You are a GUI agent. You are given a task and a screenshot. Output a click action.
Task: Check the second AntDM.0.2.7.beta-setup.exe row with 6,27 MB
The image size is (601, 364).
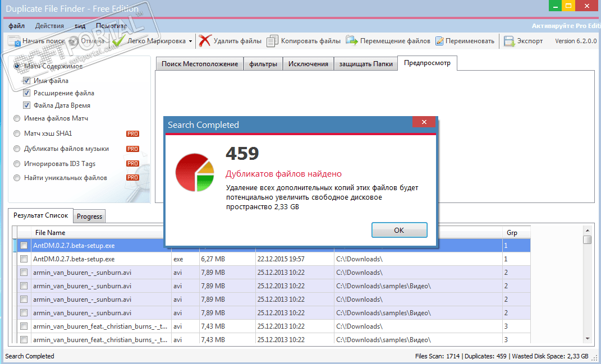(24, 259)
